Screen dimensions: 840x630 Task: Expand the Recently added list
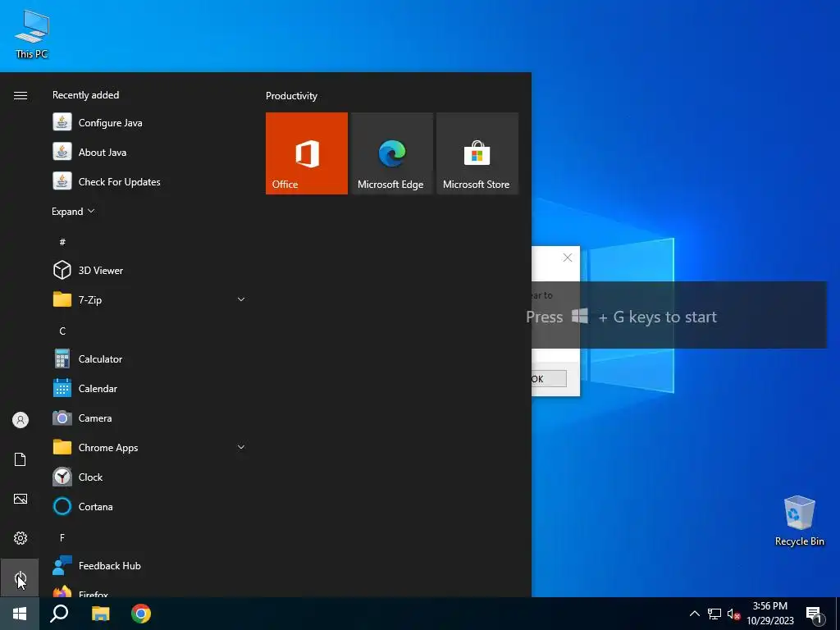click(x=73, y=211)
